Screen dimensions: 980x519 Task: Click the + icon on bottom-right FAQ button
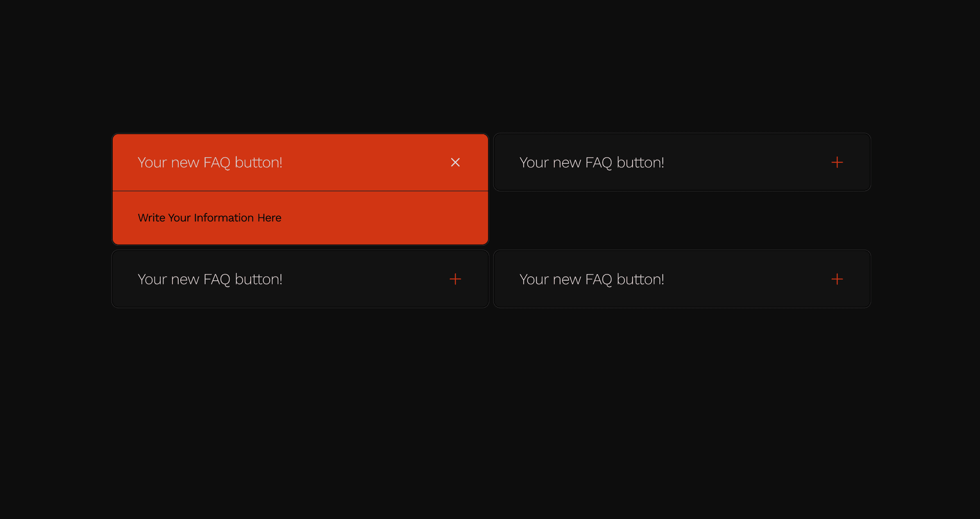(837, 279)
